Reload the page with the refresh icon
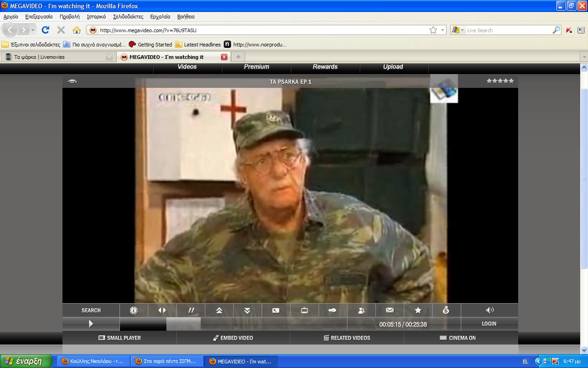The height and width of the screenshot is (368, 588). [45, 30]
